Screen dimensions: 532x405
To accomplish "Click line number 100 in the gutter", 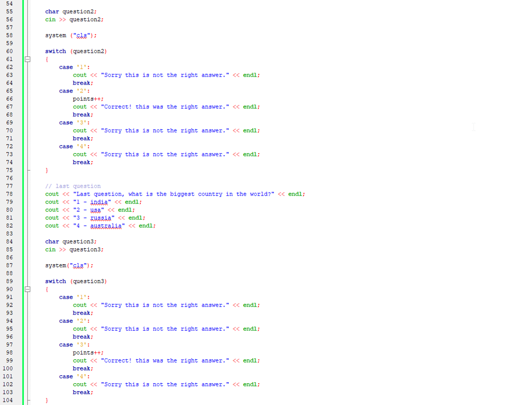I will click(8, 368).
